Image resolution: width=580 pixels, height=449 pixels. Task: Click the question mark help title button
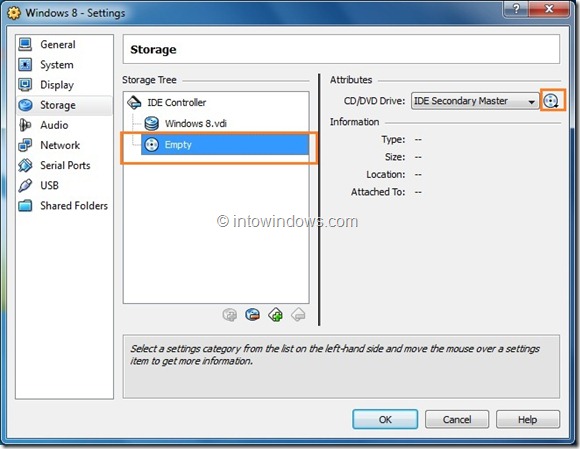coord(516,9)
